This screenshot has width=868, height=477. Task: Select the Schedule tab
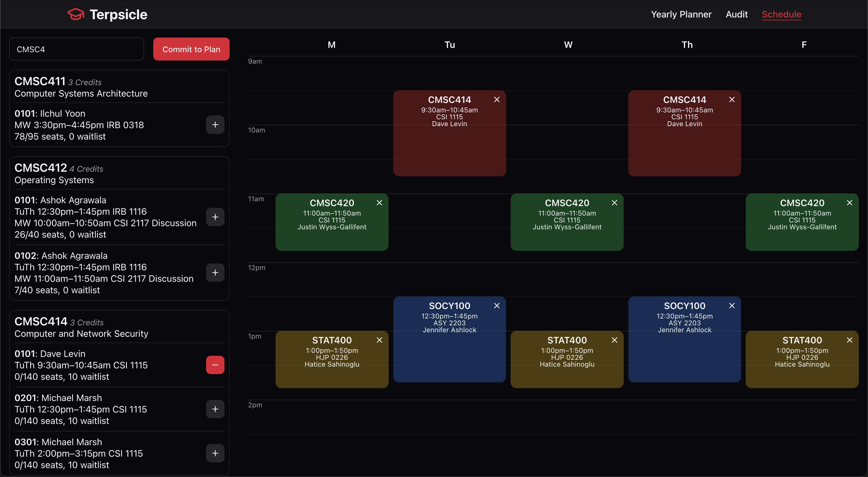coord(781,14)
